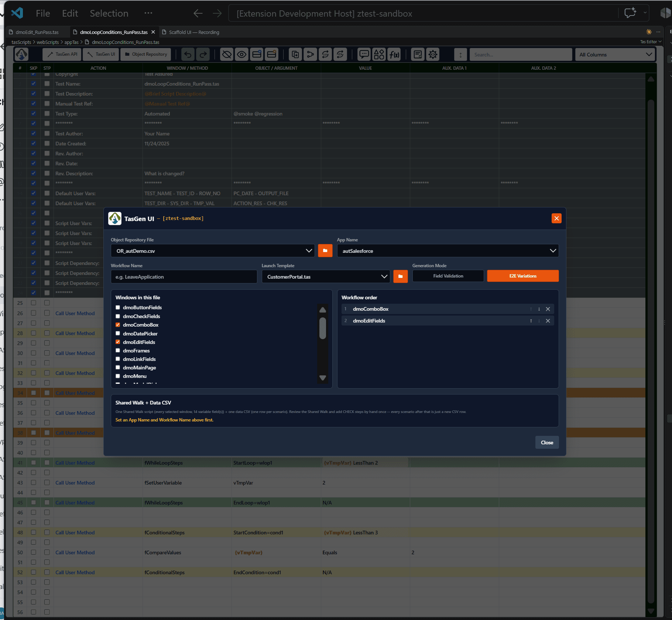672x620 pixels.
Task: Move dmoEditFields up in Workflow order
Action: click(531, 321)
